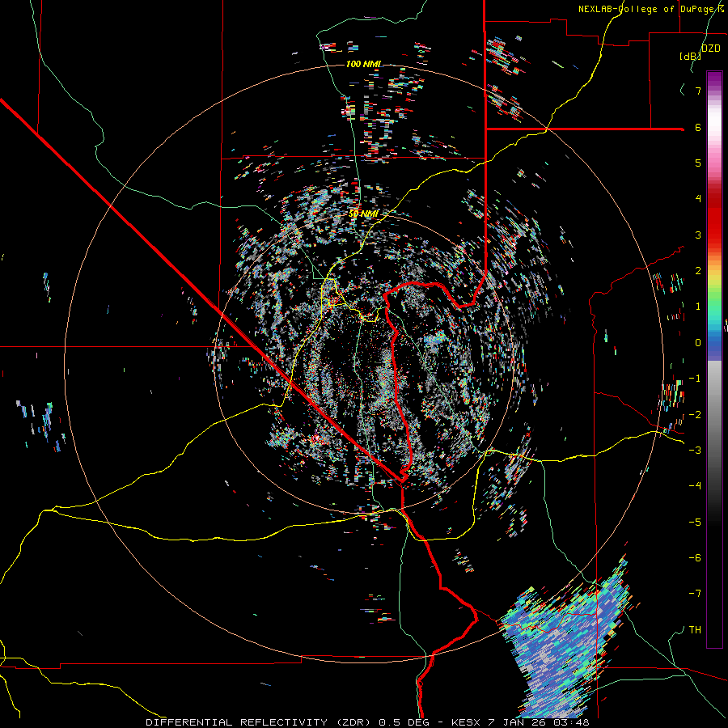Viewport: 728px width, 728px height.
Task: Click the "1" value on the color scale
Action: (698, 307)
